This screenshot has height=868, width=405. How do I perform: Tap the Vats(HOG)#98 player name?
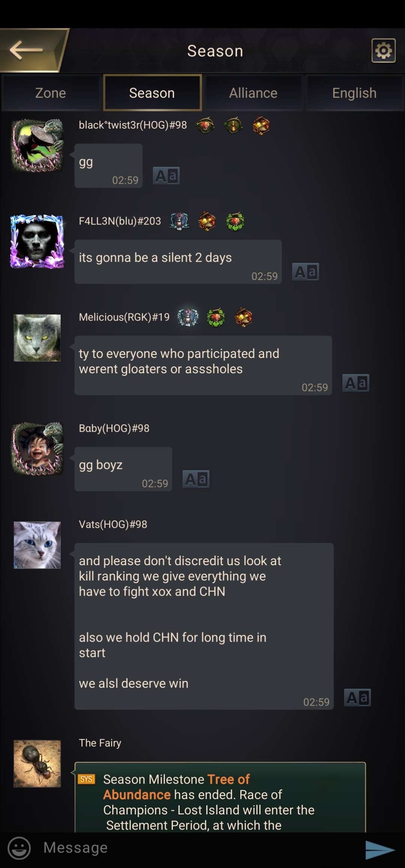pyautogui.click(x=113, y=524)
